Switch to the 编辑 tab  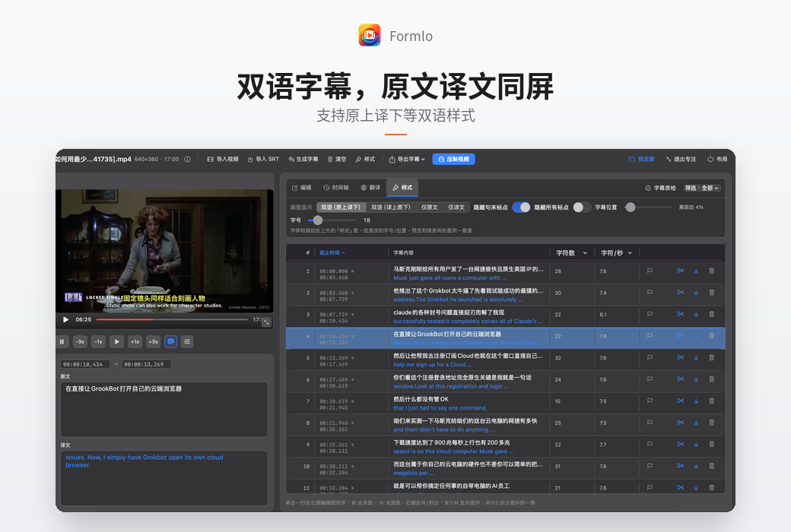[x=302, y=188]
